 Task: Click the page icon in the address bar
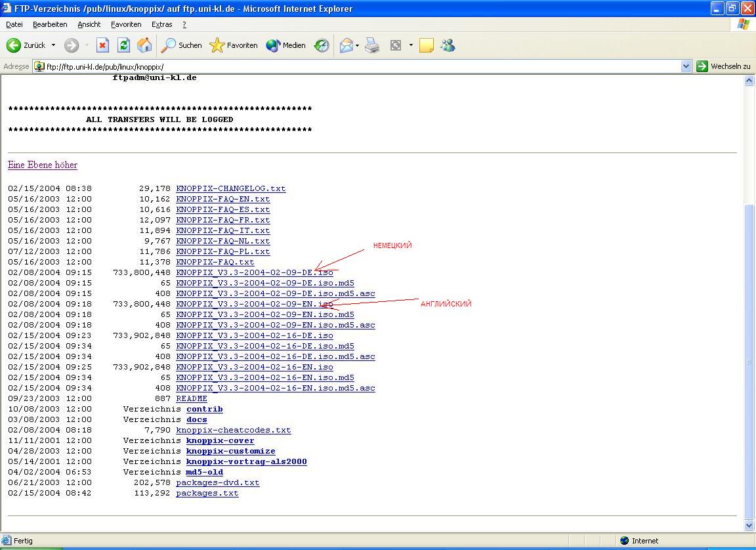[x=39, y=66]
